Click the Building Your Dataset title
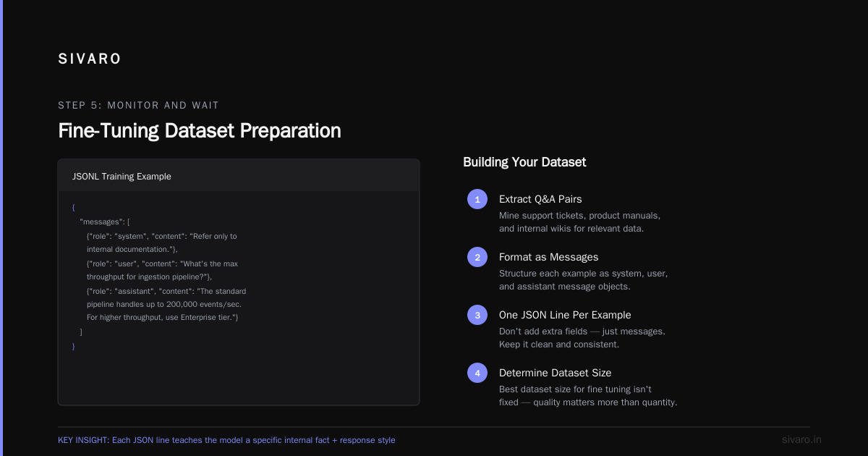The width and height of the screenshot is (868, 456). click(524, 162)
